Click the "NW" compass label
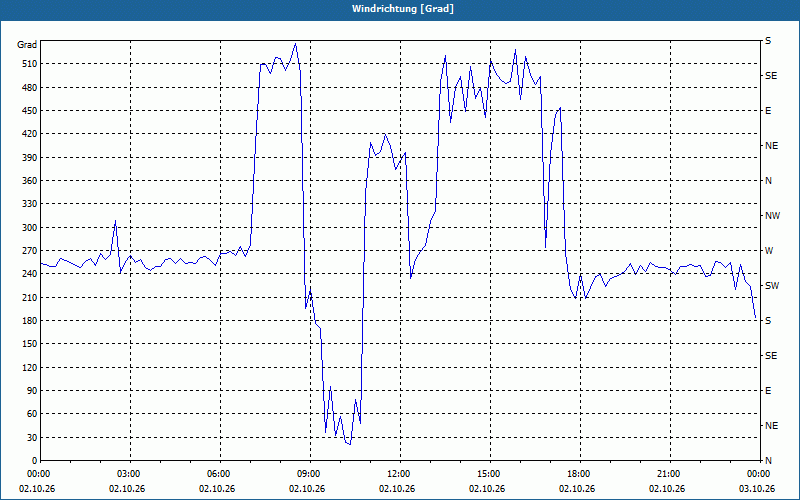This screenshot has width=800, height=500. tap(772, 216)
